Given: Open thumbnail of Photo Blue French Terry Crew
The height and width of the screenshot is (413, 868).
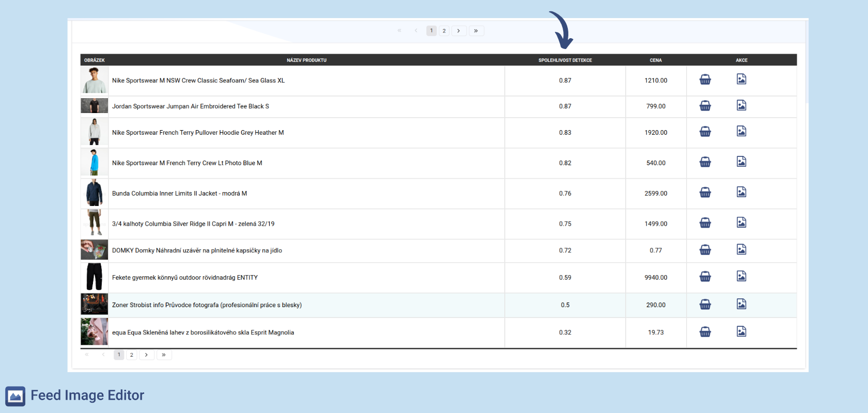Looking at the screenshot, I should point(94,163).
